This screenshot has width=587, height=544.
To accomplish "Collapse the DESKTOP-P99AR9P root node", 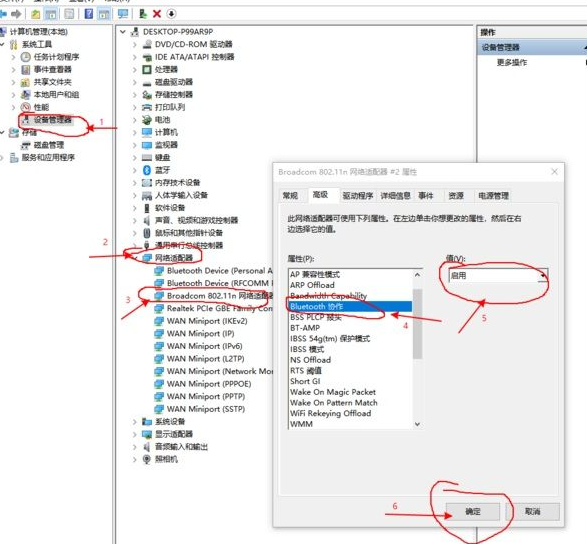I will pyautogui.click(x=122, y=32).
